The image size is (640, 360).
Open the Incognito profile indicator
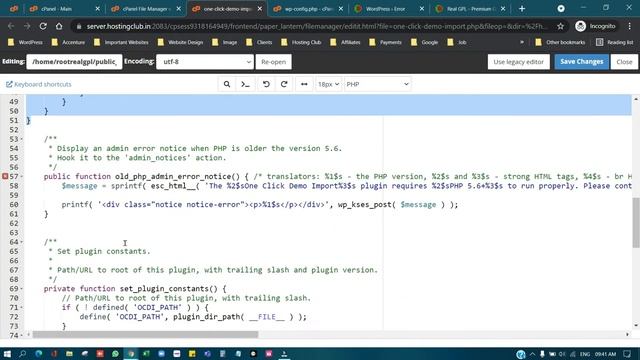pos(596,26)
